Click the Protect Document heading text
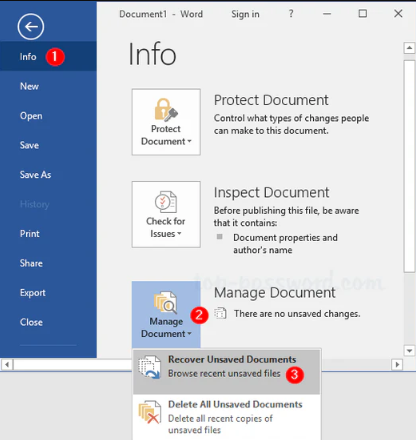 pos(271,100)
